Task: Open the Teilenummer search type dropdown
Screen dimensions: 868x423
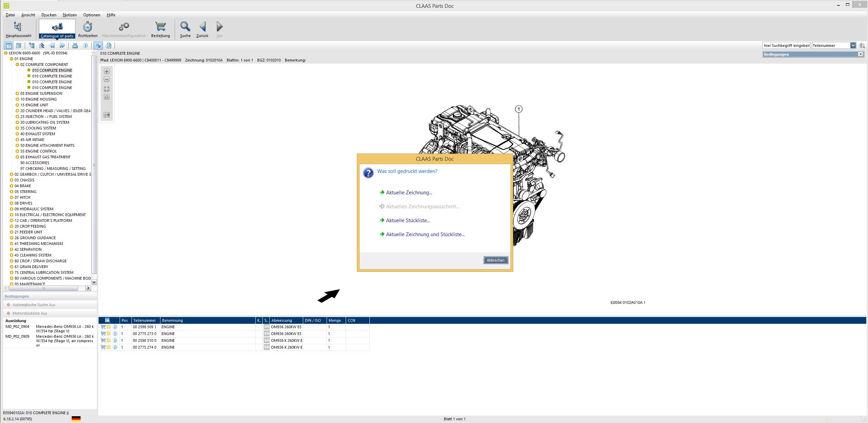Action: click(x=853, y=46)
